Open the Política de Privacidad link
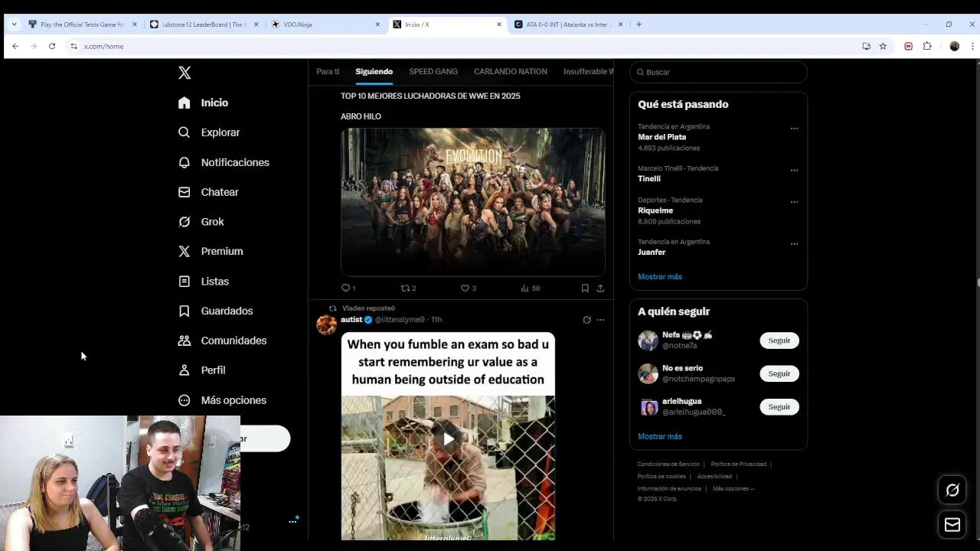Image resolution: width=980 pixels, height=551 pixels. click(738, 464)
